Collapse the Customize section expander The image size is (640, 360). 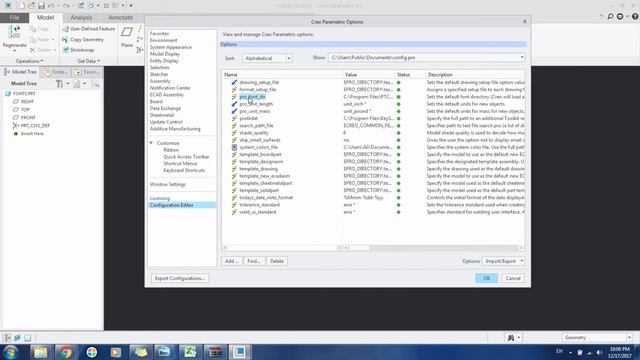(151, 143)
